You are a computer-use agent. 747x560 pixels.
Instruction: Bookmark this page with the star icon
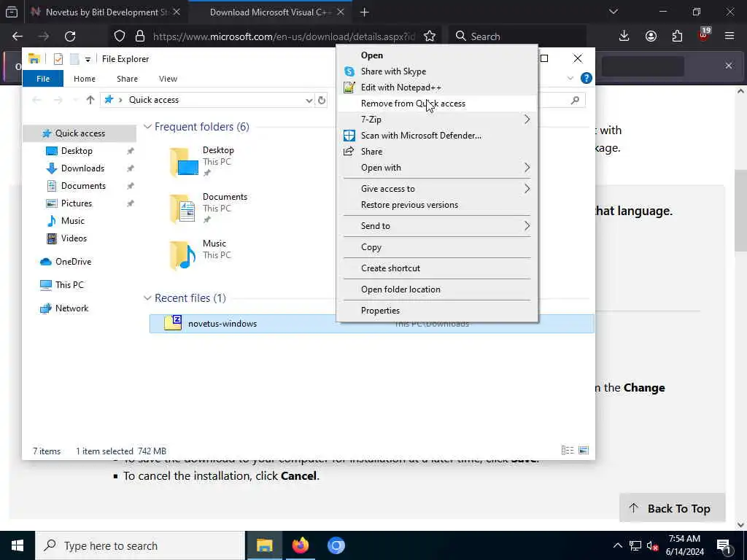click(x=429, y=36)
